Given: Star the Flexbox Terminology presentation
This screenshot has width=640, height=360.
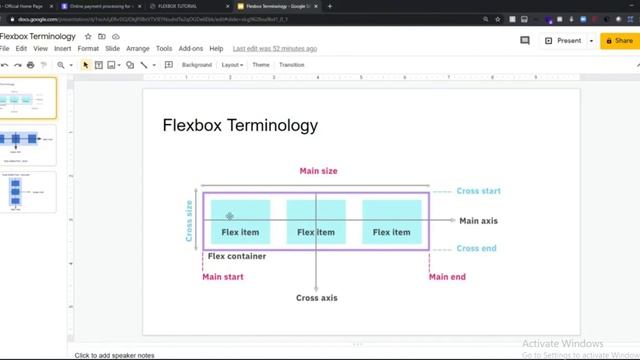Looking at the screenshot, I should tap(88, 37).
